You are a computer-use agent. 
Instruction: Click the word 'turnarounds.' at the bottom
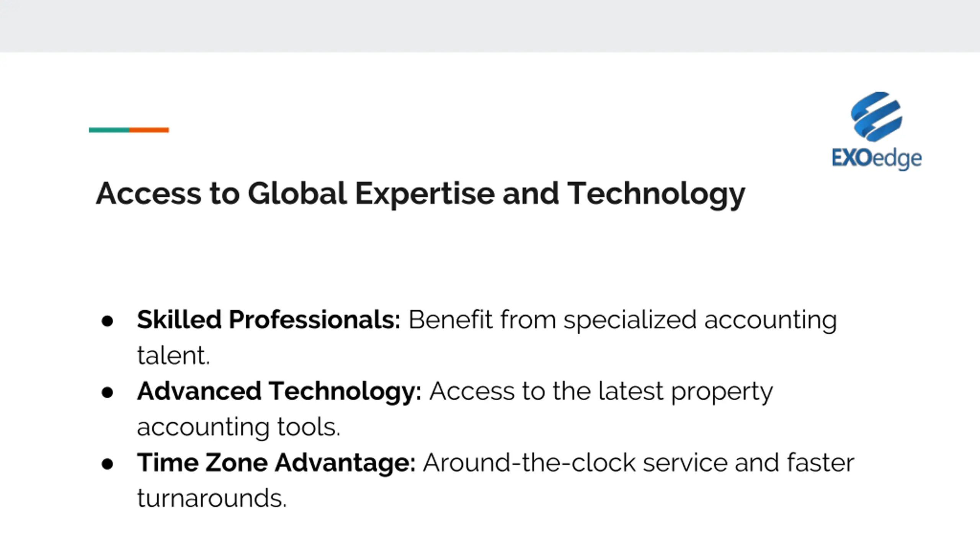click(x=212, y=498)
